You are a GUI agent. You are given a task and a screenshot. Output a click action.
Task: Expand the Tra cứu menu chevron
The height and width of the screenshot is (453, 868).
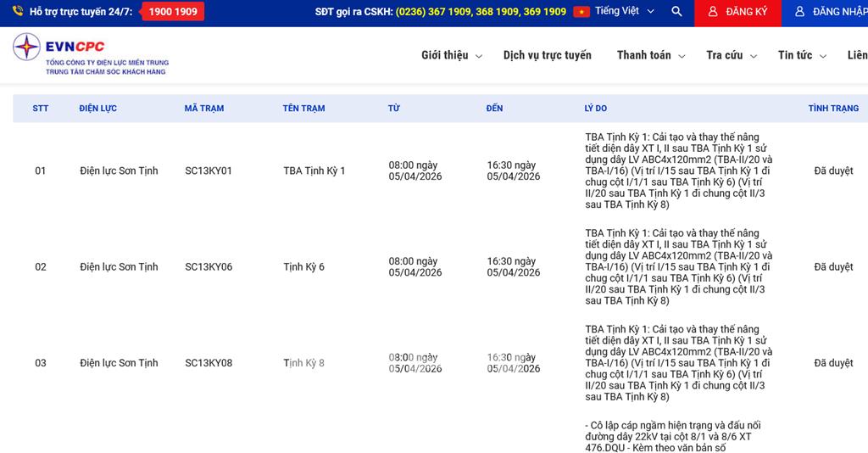tap(753, 56)
